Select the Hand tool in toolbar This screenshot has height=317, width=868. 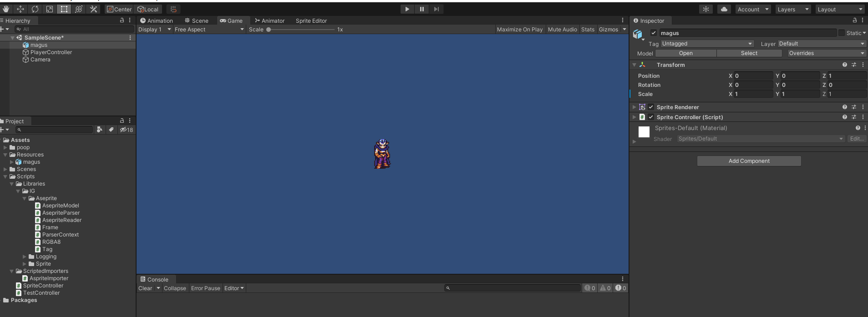pyautogui.click(x=6, y=9)
